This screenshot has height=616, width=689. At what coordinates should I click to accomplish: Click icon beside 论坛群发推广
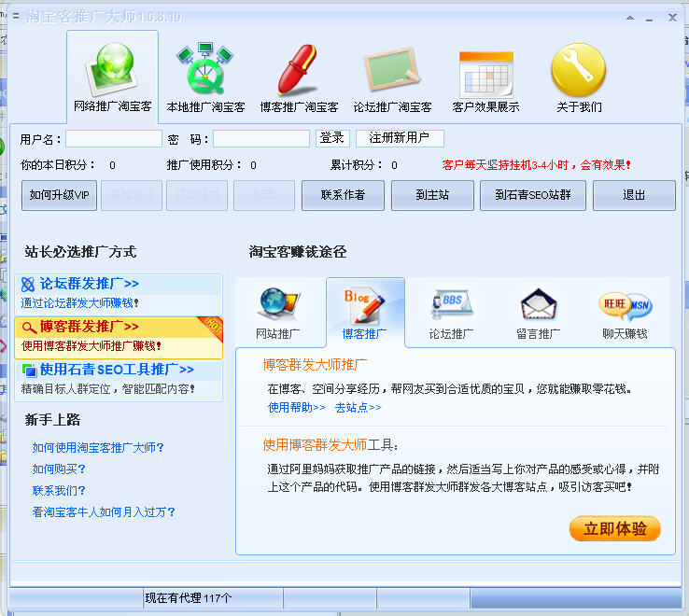(28, 285)
